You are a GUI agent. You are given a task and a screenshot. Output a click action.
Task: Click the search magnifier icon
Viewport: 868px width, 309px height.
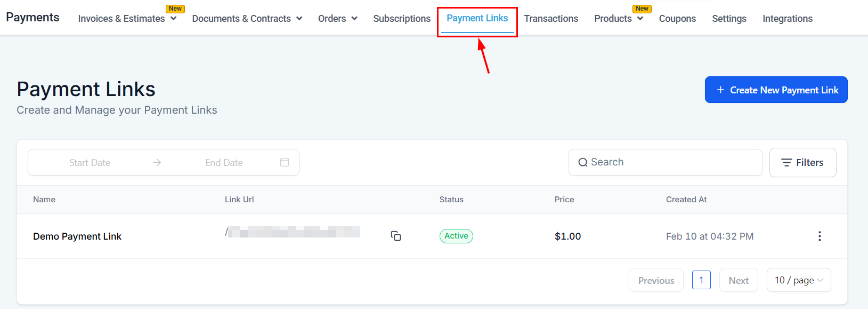tap(583, 162)
